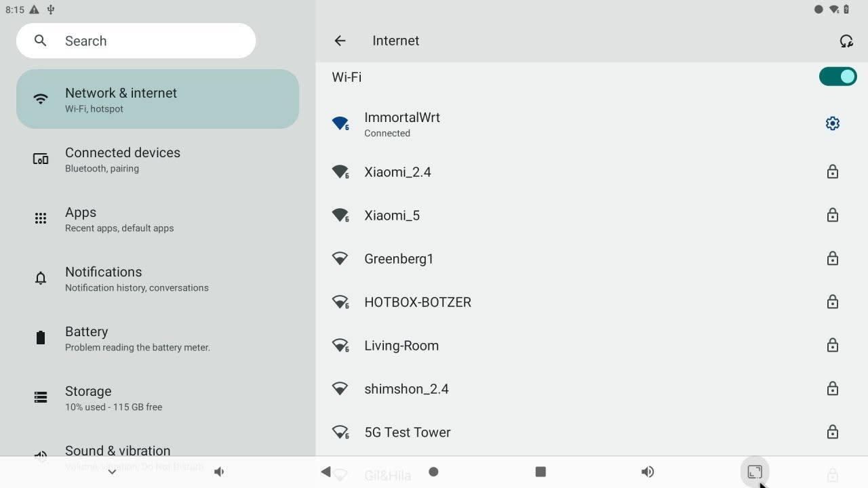Screen dimensions: 868x488
Task: Select the Greenberg1 Wi-Fi network
Action: coord(591,259)
